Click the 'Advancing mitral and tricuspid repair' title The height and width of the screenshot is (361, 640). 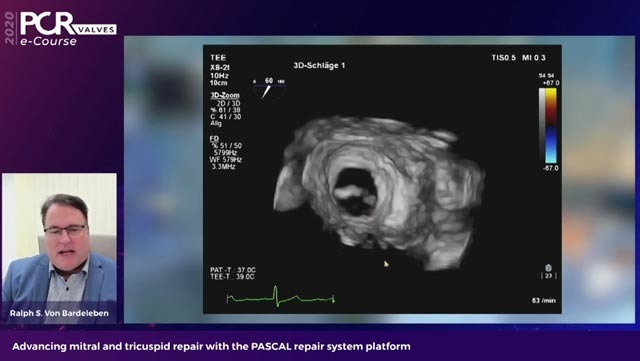pyautogui.click(x=211, y=347)
